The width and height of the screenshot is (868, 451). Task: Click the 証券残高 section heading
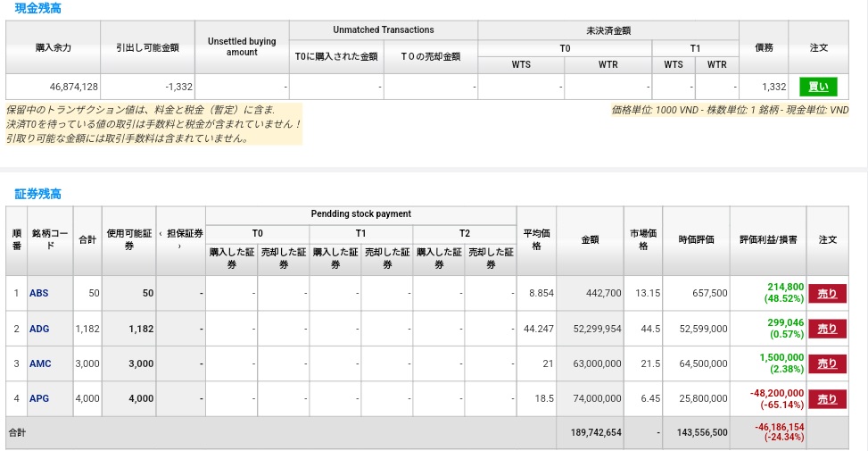click(x=38, y=194)
